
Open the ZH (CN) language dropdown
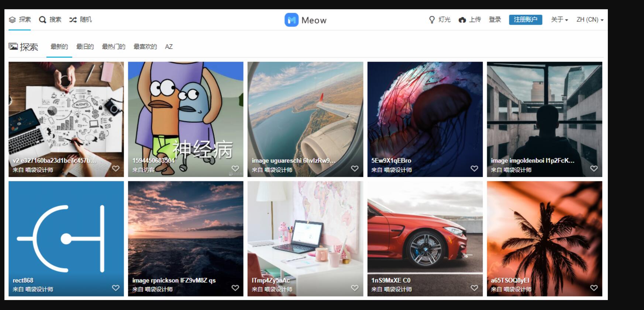(x=590, y=20)
